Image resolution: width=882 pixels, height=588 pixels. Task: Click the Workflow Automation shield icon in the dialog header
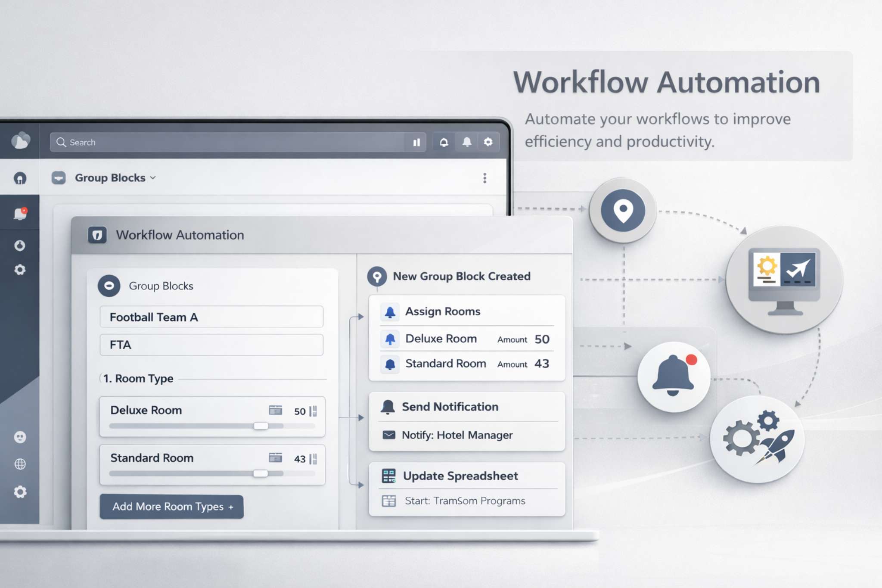point(98,235)
